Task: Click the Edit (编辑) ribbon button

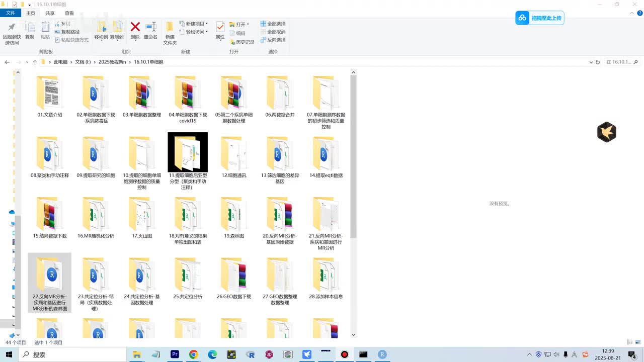Action: click(x=237, y=33)
